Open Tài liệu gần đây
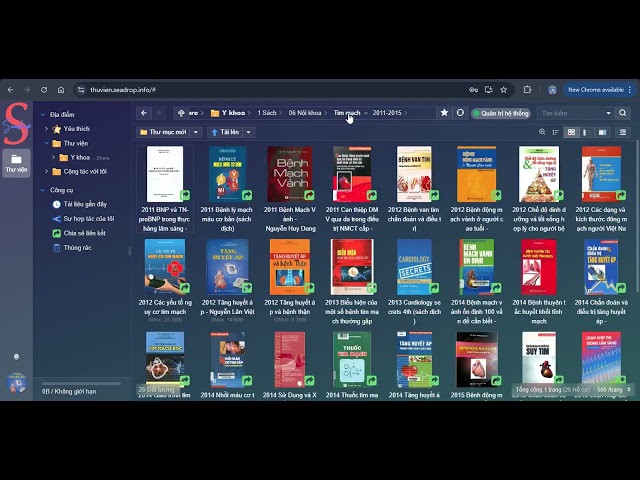Screen dimensions: 640x480 85,204
